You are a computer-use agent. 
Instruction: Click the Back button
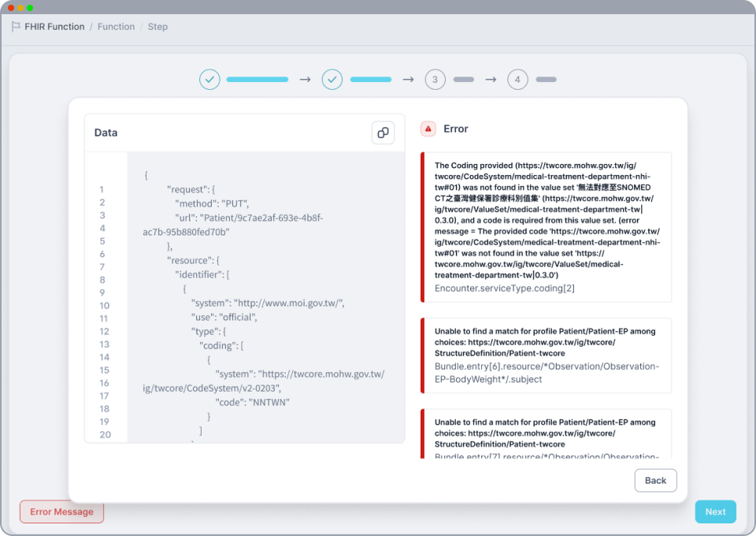(x=655, y=480)
